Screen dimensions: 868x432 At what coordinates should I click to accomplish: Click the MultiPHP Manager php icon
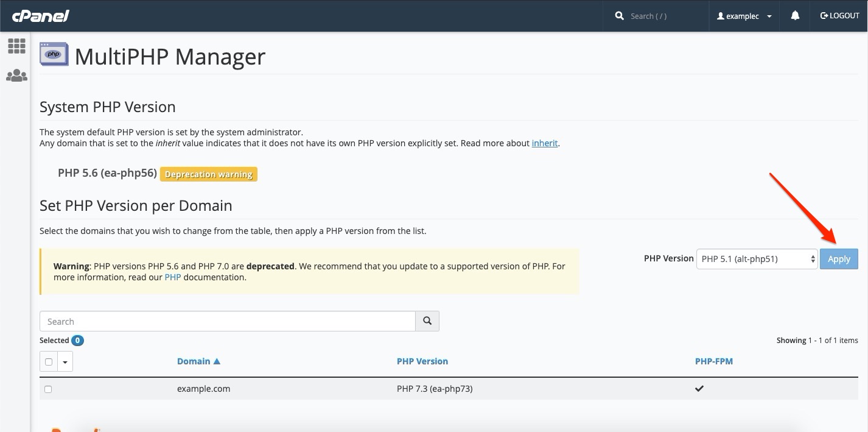[x=54, y=54]
